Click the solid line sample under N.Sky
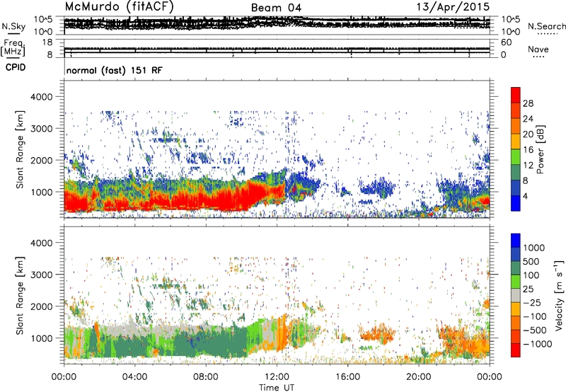The height and width of the screenshot is (392, 566). pyautogui.click(x=13, y=34)
